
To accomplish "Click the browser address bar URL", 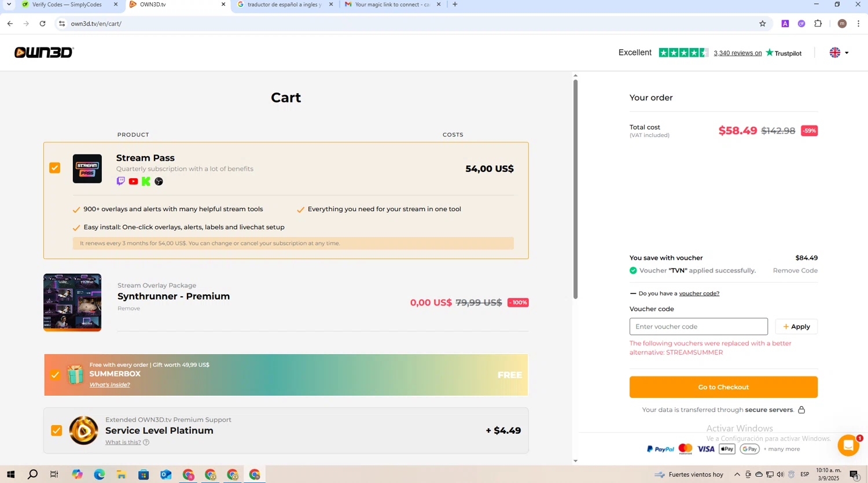I will [96, 24].
